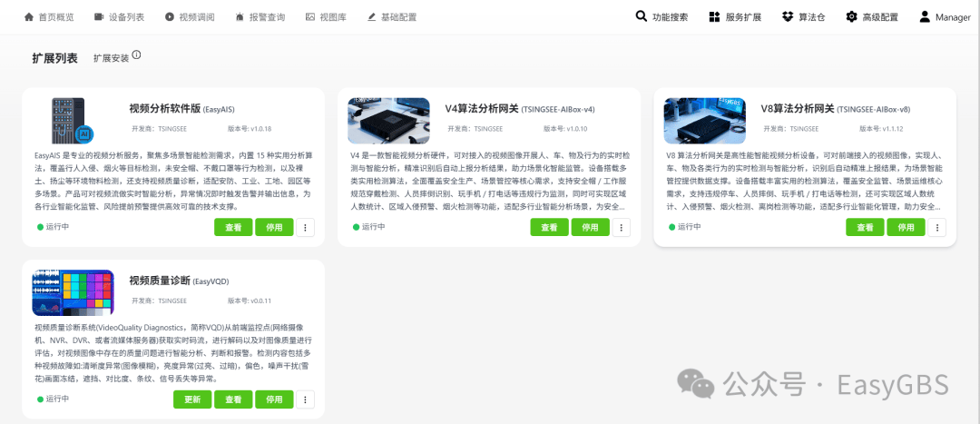This screenshot has height=424, width=980.
Task: Click the 高级配置 gear icon
Action: (851, 17)
